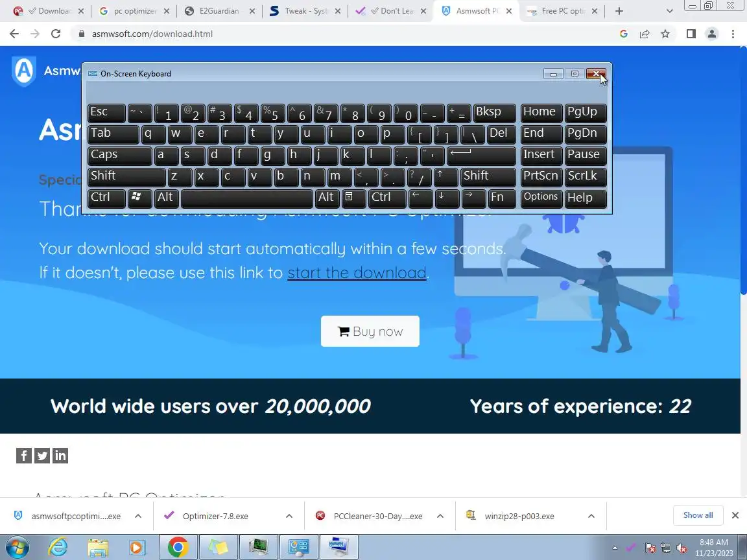The height and width of the screenshot is (560, 747).
Task: Bookmark this page with the star icon
Action: tap(665, 34)
